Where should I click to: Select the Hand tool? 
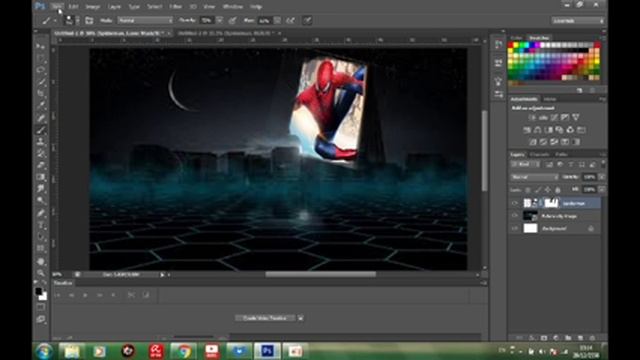coord(41,261)
